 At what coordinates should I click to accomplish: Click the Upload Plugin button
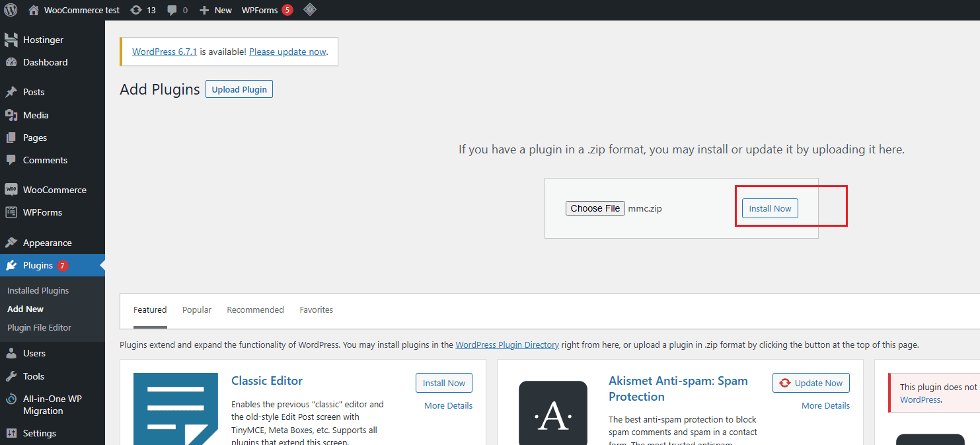coord(239,89)
